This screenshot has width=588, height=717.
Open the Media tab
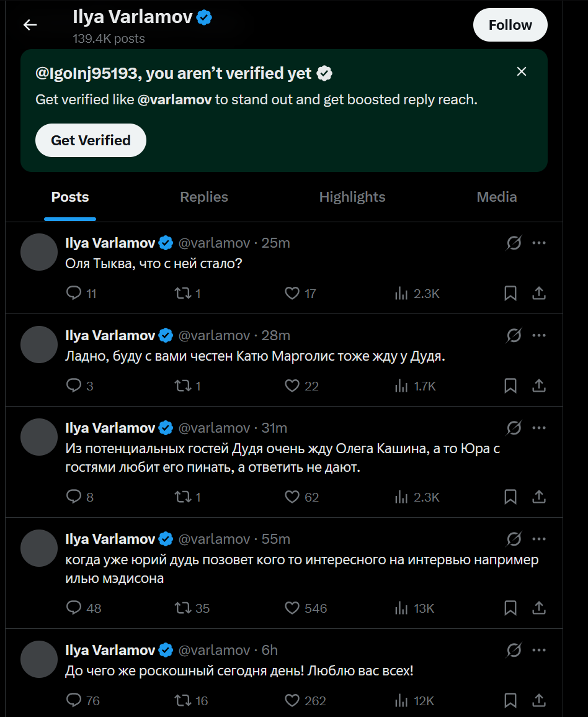(x=496, y=197)
